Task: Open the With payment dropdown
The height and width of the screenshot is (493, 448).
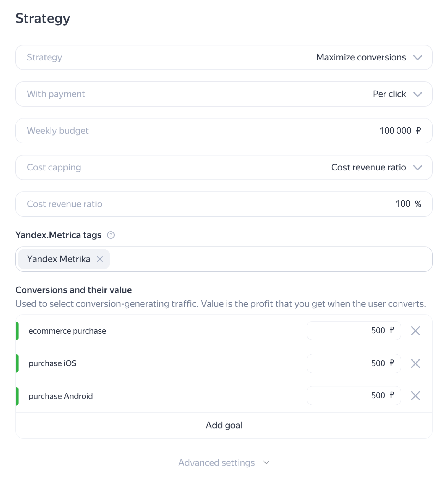Action: point(418,94)
